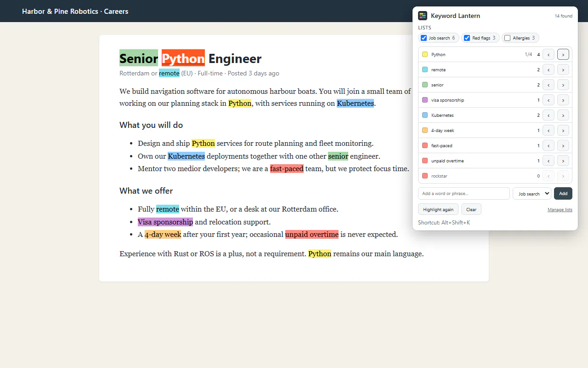Viewport: 588px width, 368px height.
Task: Enable the Allergies list checkbox
Action: [x=508, y=38]
